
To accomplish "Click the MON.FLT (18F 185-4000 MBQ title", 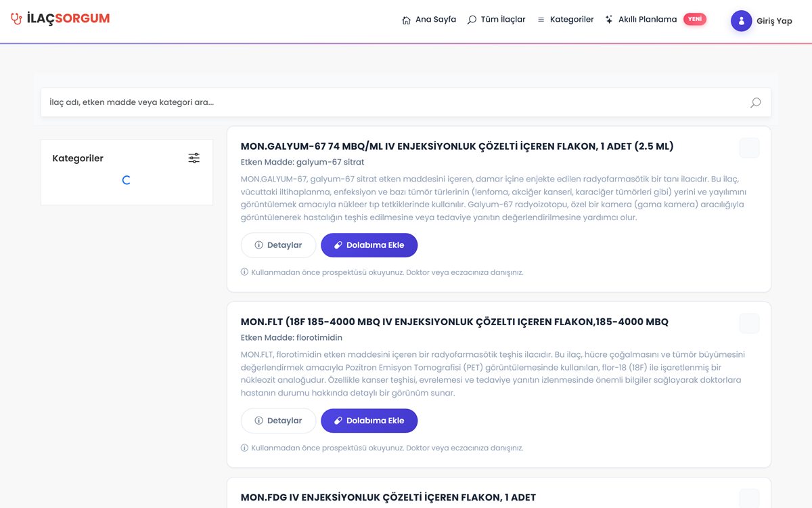I will click(455, 322).
